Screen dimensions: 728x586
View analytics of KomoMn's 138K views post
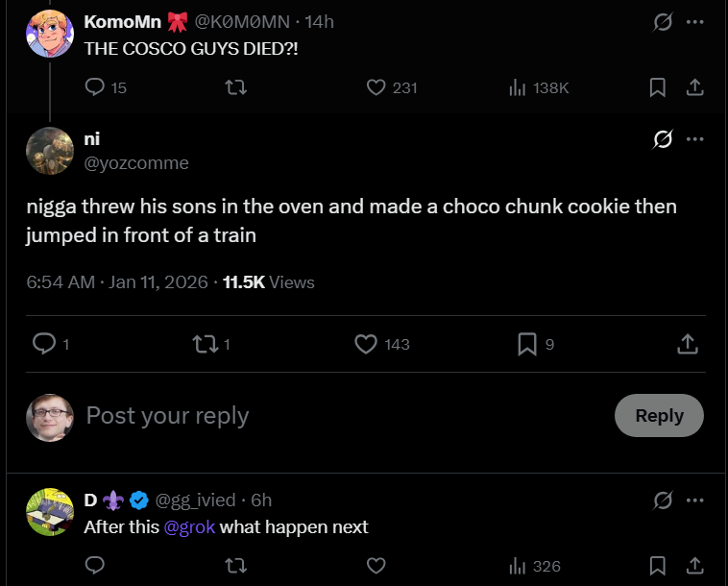tap(518, 87)
